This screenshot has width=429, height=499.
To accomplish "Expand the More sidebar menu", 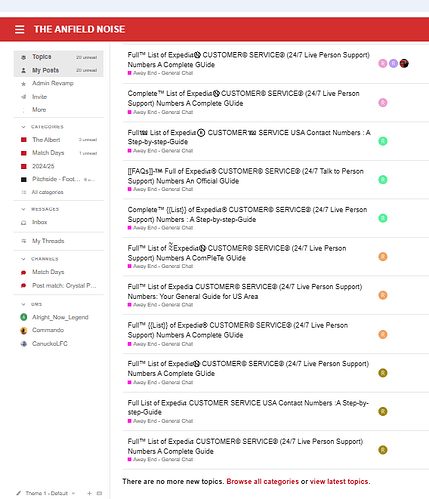I will (39, 110).
